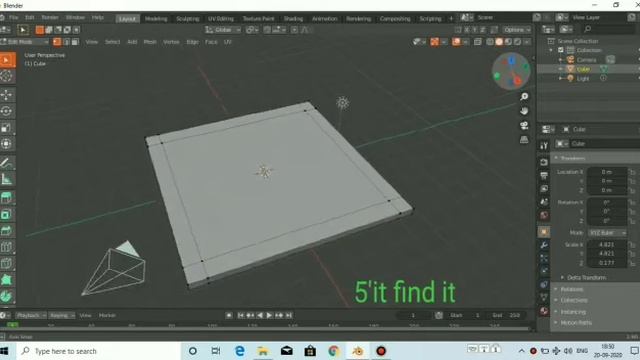Screen dimensions: 640x360
Task: Expand the Delta Transform section
Action: [586, 278]
